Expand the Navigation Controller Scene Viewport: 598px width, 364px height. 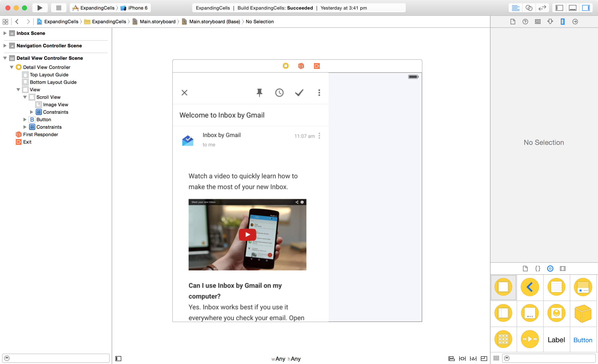pyautogui.click(x=5, y=46)
